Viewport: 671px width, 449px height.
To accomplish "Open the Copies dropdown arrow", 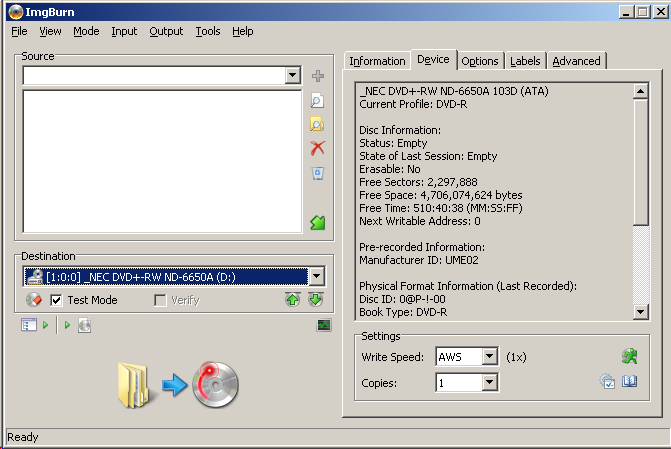I will 490,382.
